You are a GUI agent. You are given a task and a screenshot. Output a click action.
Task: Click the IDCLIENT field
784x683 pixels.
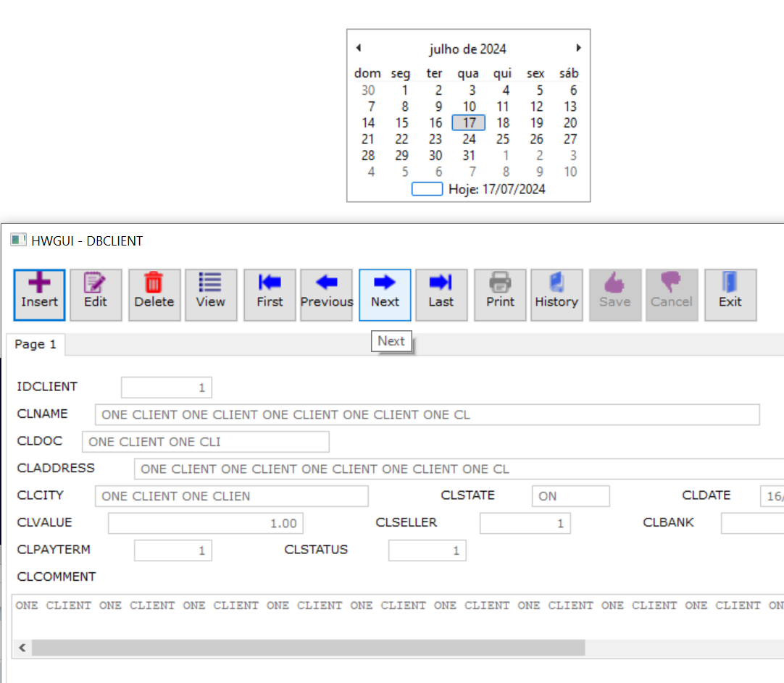coord(167,387)
